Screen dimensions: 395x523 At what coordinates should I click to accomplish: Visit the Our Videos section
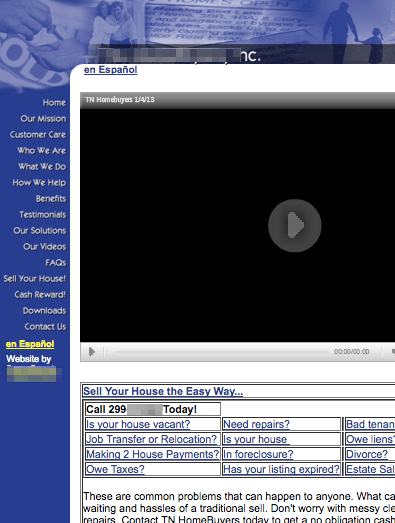pos(45,247)
